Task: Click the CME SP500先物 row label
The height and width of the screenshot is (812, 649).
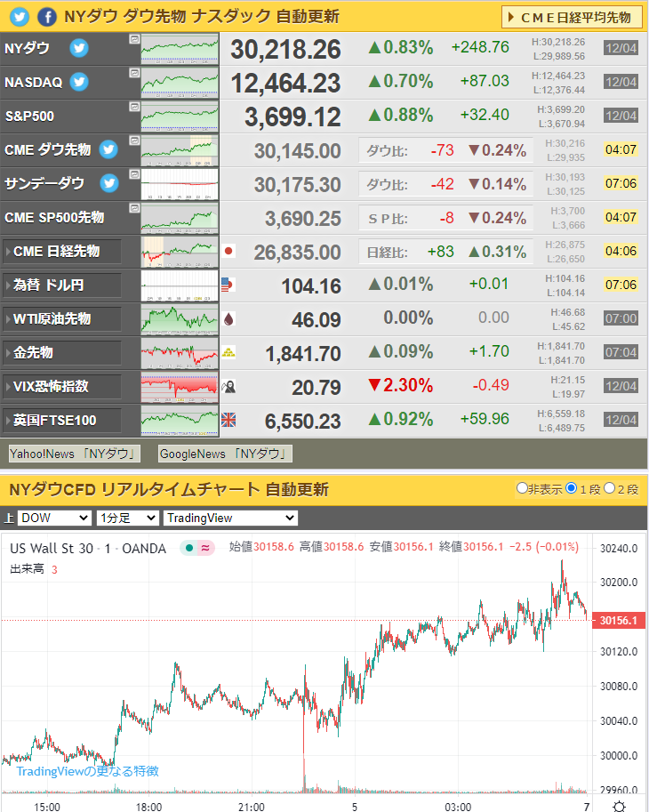Action: pos(54,218)
